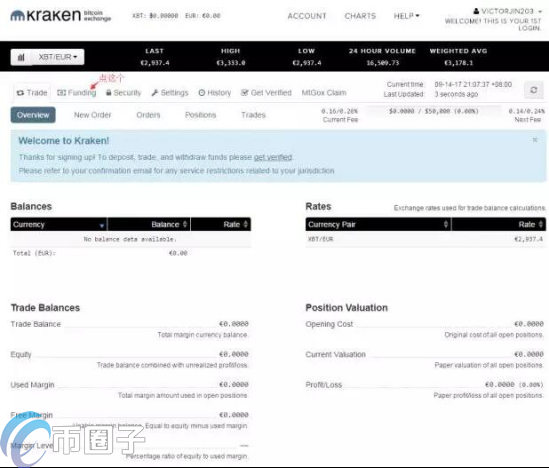Open Get Verified tab
Screen dimensions: 549x468
pyautogui.click(x=266, y=93)
